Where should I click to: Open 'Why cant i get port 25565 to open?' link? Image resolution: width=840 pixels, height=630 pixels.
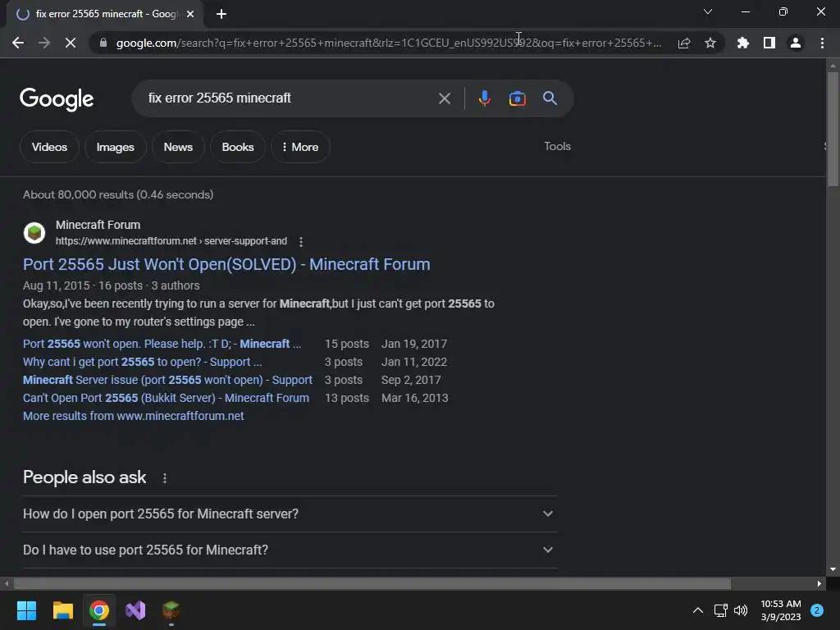[143, 362]
